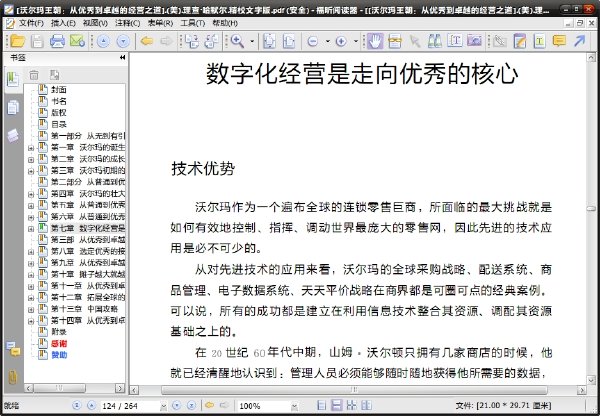Open the zoom-in dropdown arrow

pos(356,41)
